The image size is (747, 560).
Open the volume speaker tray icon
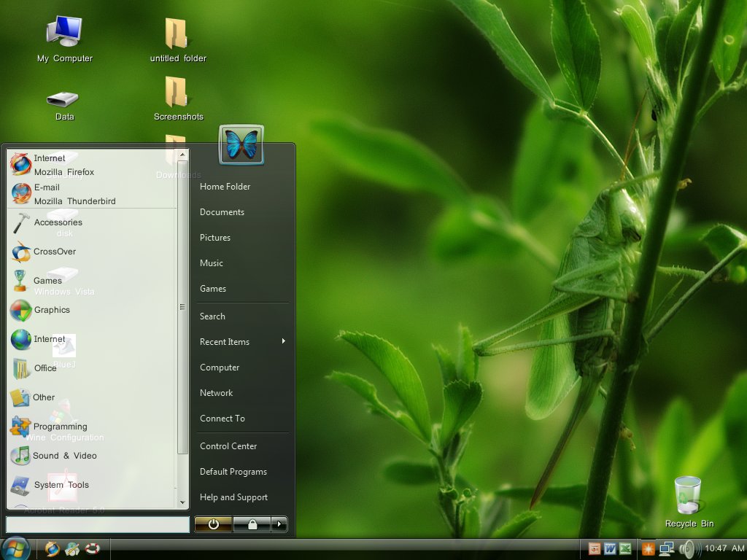[689, 549]
